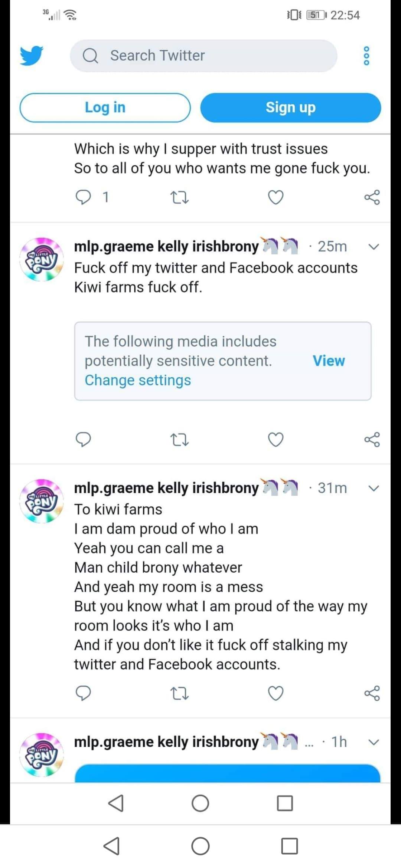Reply to the 31m tweet
The image size is (401, 868).
(83, 693)
